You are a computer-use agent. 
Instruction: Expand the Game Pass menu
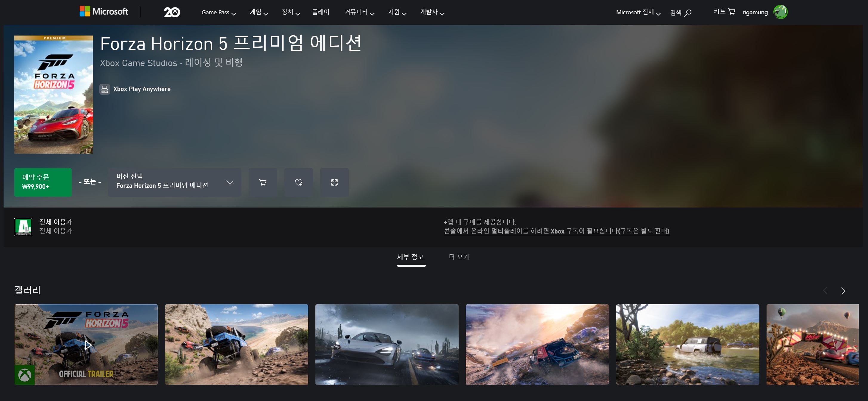coord(219,13)
